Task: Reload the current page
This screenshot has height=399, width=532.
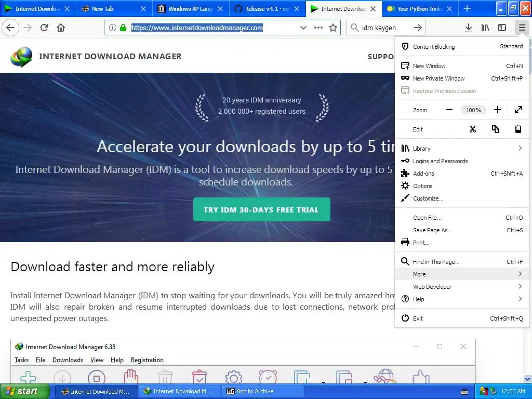Action: coord(44,28)
